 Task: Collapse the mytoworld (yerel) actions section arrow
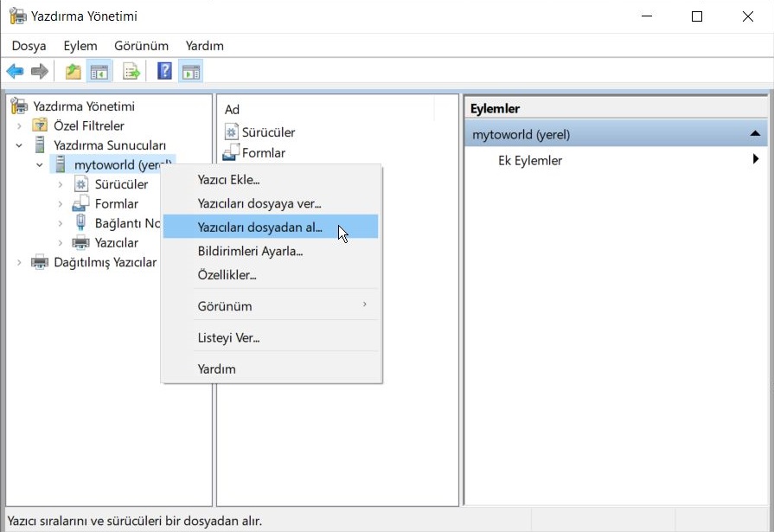pos(754,134)
